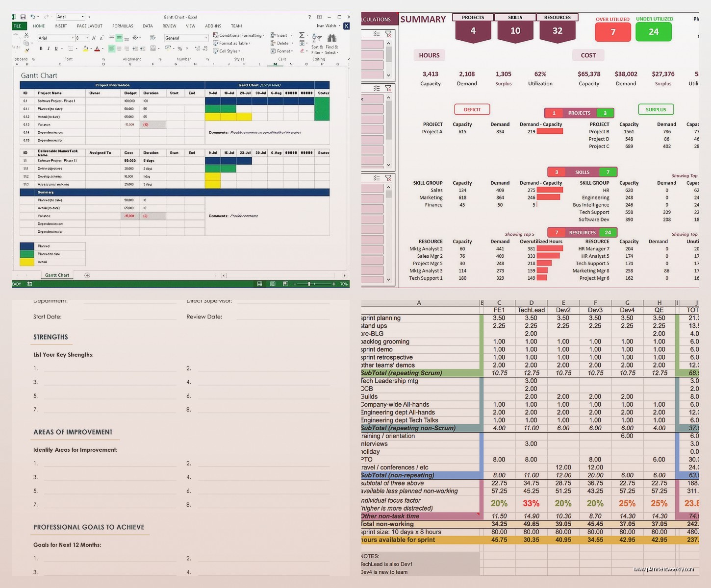Click the AutoSum icon
Image resolution: width=711 pixels, height=588 pixels.
pos(302,34)
